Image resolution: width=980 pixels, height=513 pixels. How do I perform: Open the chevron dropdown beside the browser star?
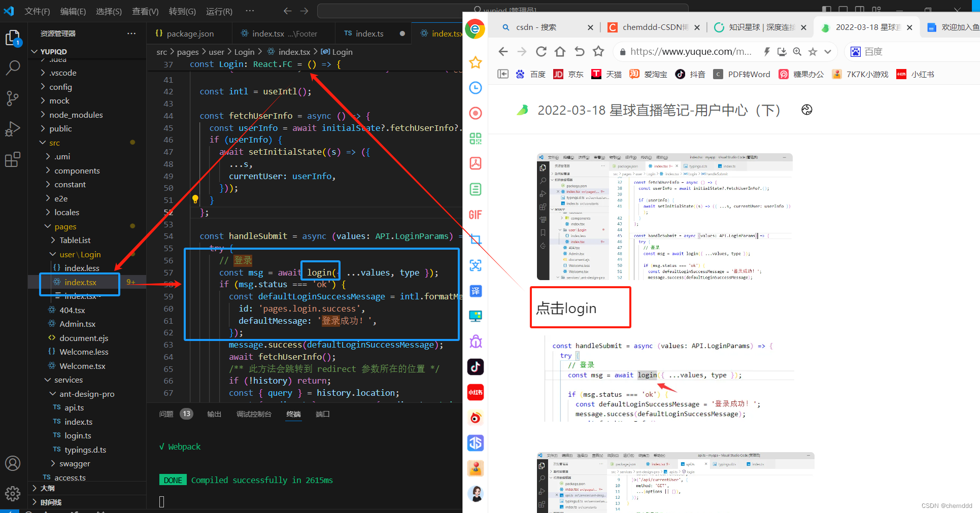click(827, 51)
